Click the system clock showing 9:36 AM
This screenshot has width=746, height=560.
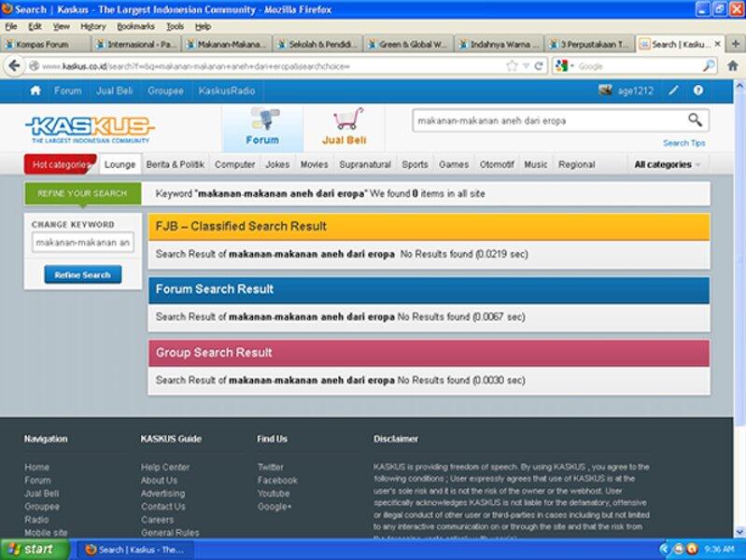[x=719, y=549]
